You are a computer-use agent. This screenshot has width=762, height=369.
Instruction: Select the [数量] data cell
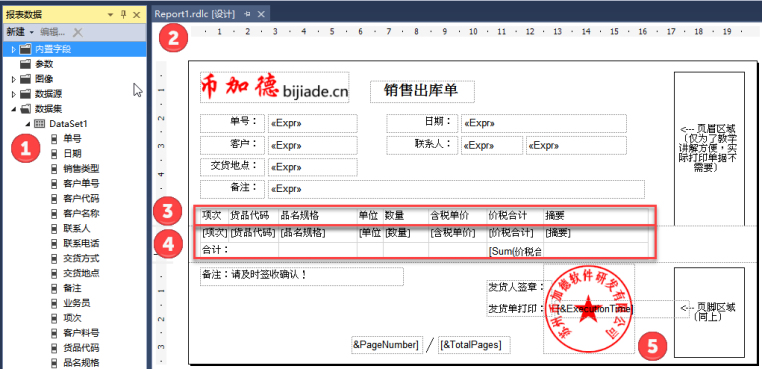(405, 233)
